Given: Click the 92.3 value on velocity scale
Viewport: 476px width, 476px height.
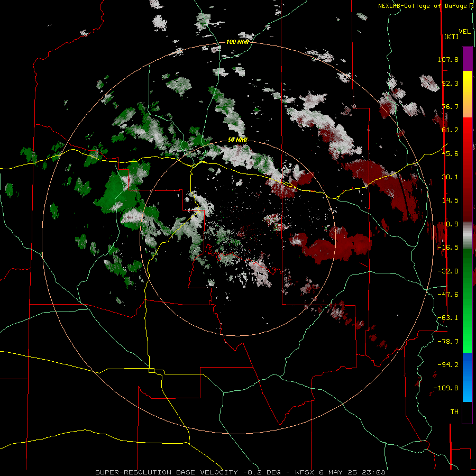Looking at the screenshot, I should click(450, 83).
